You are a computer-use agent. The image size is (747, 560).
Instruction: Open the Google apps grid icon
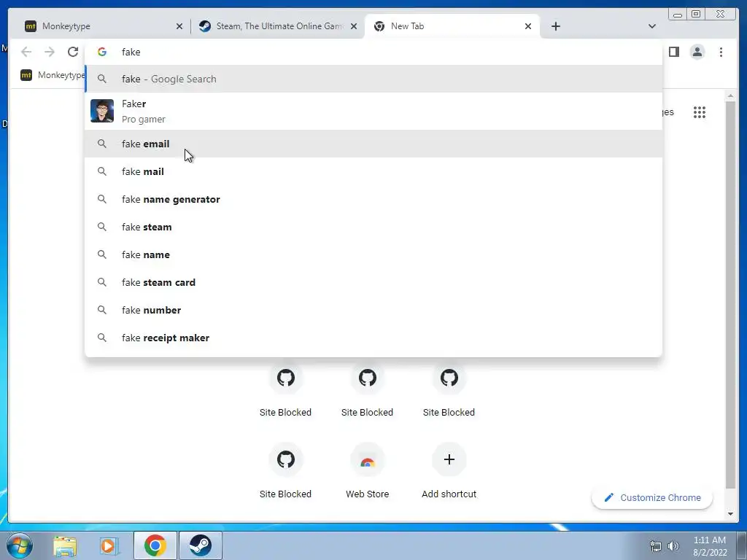(x=700, y=112)
